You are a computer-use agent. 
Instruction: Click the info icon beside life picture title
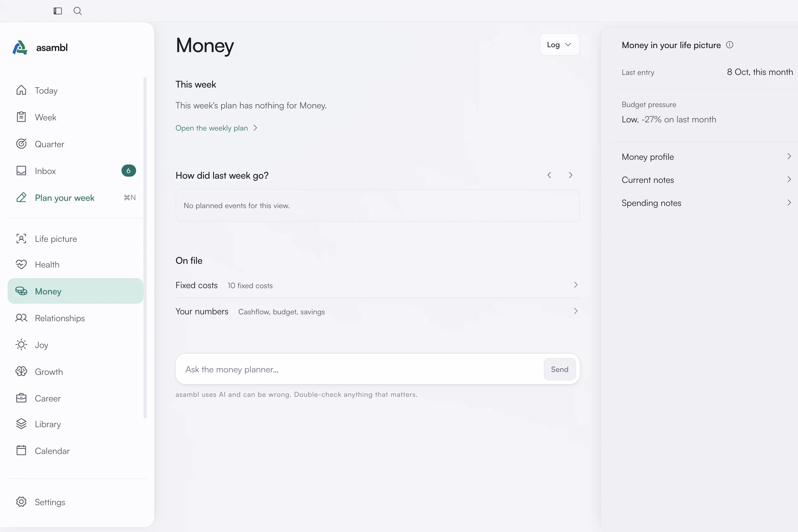click(x=730, y=45)
